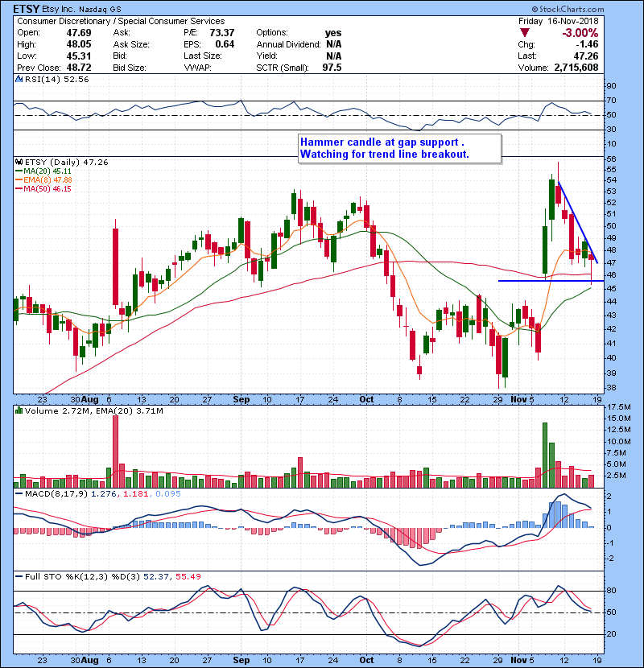Click the SCTR (Small) value 97.5
Viewport: 644px width, 668px height.
pos(332,68)
